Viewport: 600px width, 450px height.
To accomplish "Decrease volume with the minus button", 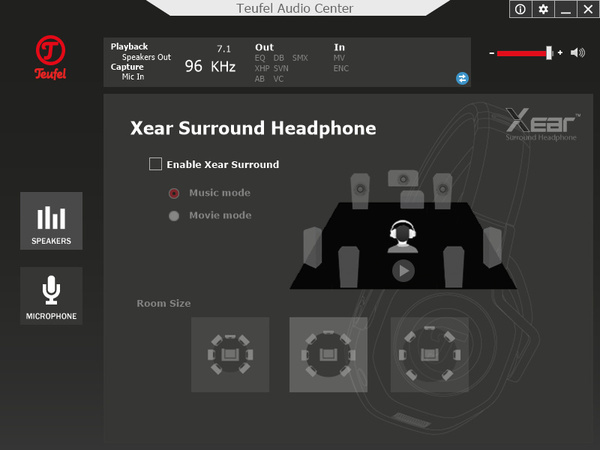I will (x=491, y=52).
